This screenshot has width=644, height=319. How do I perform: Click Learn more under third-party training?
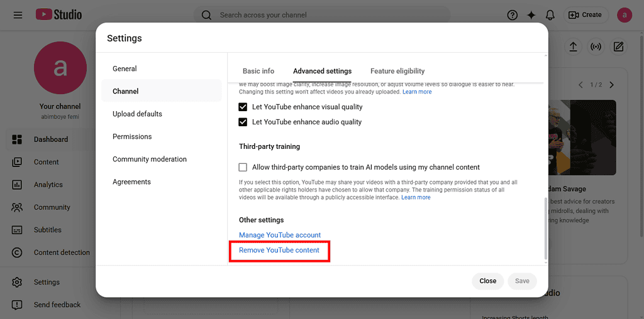point(416,197)
